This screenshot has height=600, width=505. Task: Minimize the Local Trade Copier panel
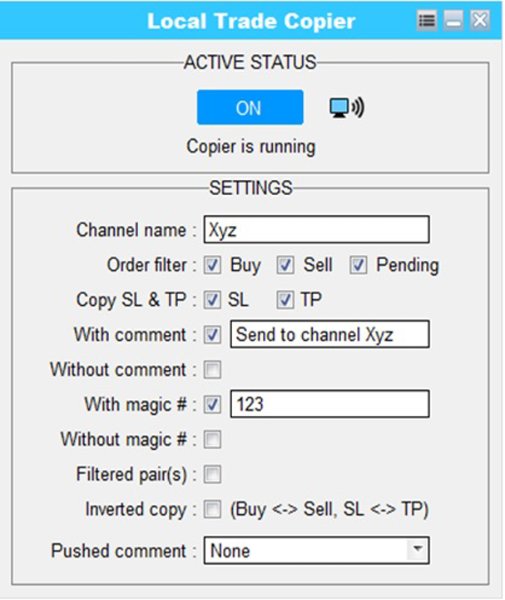point(454,20)
